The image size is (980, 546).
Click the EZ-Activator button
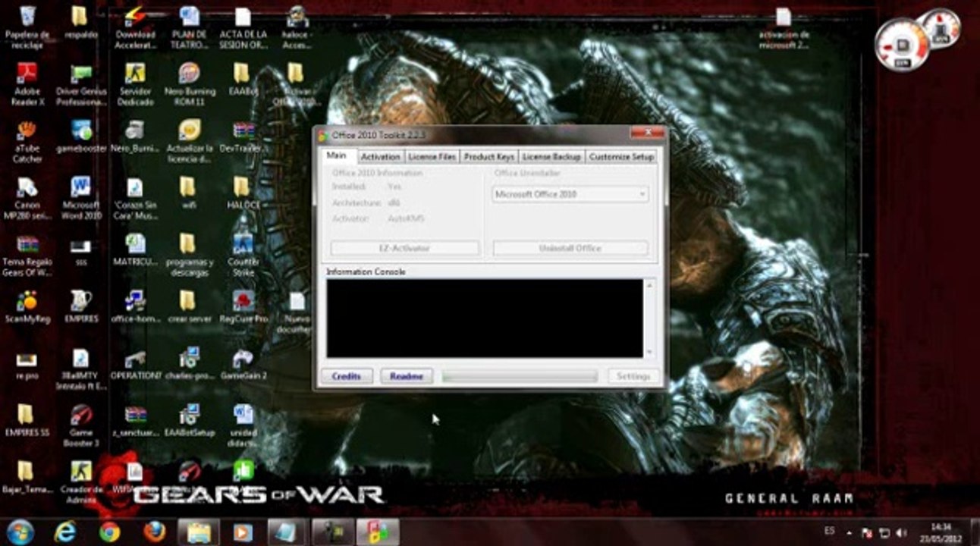(x=404, y=248)
